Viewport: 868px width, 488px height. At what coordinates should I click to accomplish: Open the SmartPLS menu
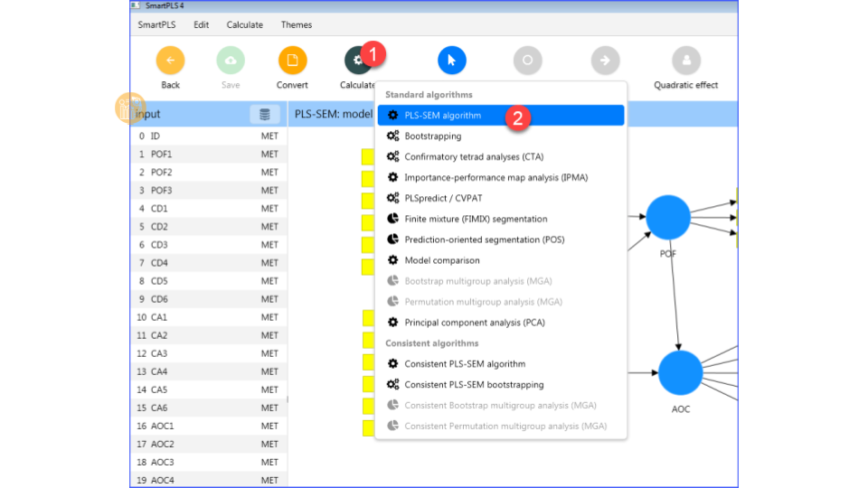point(156,25)
